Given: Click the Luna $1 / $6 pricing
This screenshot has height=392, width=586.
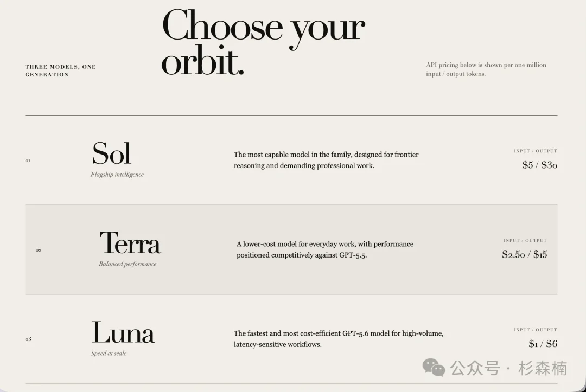Looking at the screenshot, I should point(543,344).
